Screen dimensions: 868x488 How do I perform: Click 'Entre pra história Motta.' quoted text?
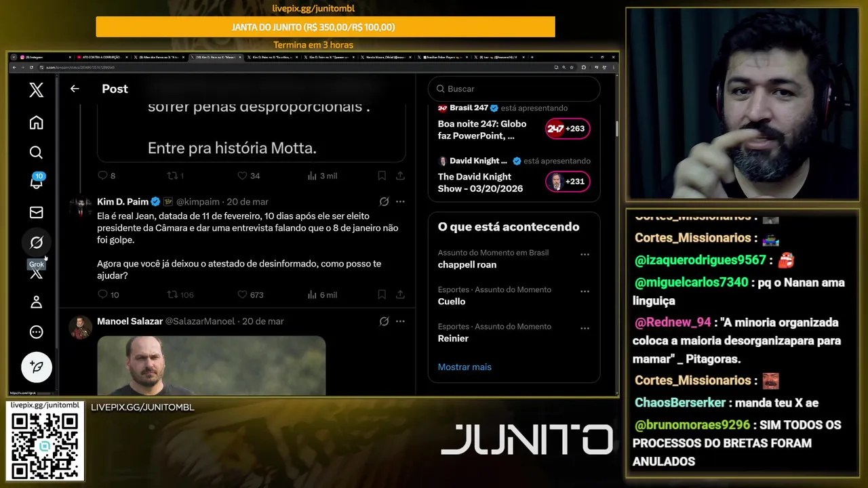[x=232, y=148]
